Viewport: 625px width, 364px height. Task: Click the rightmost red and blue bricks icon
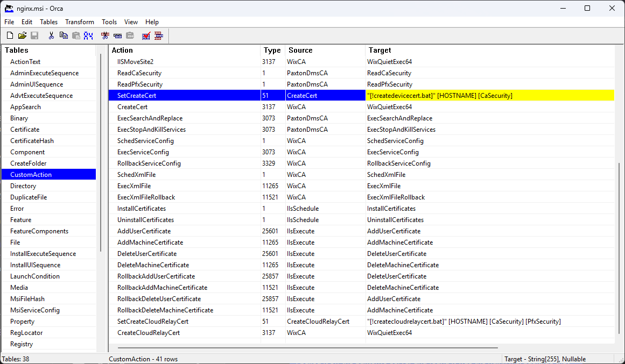(159, 36)
